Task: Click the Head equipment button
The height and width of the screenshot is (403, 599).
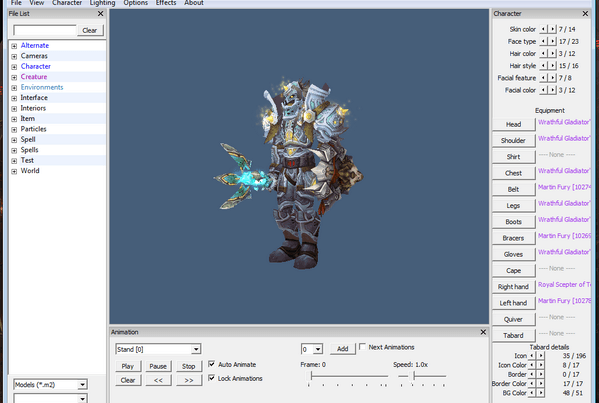Action: point(513,124)
